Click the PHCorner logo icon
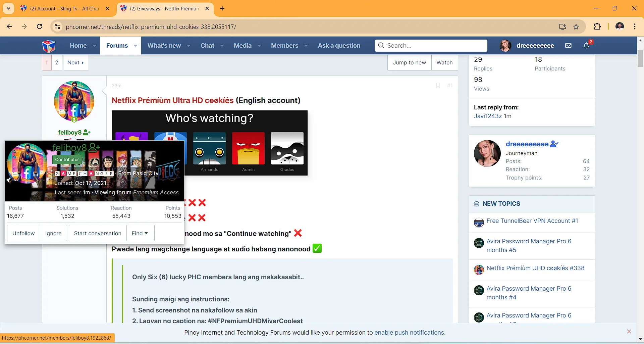This screenshot has height=344, width=644. tap(49, 46)
